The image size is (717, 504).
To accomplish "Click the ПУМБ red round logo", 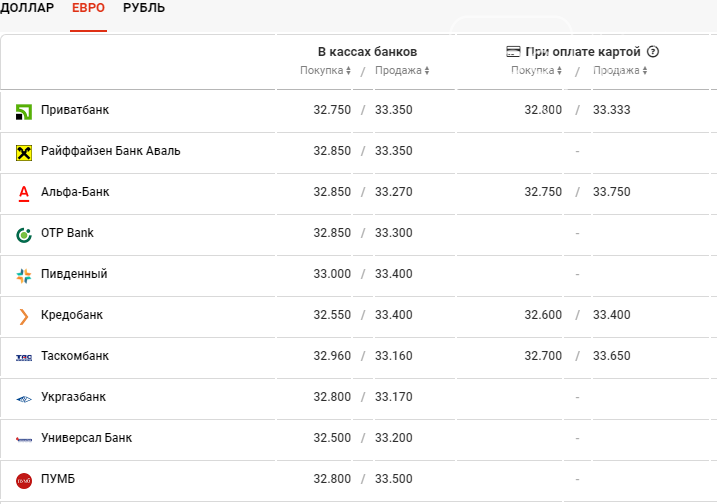I will point(24,481).
